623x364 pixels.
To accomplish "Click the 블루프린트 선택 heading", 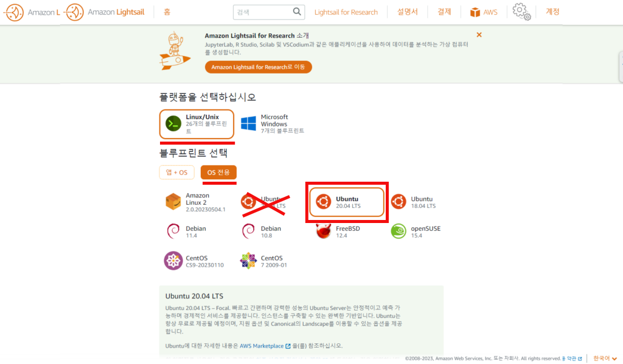I will tap(193, 153).
